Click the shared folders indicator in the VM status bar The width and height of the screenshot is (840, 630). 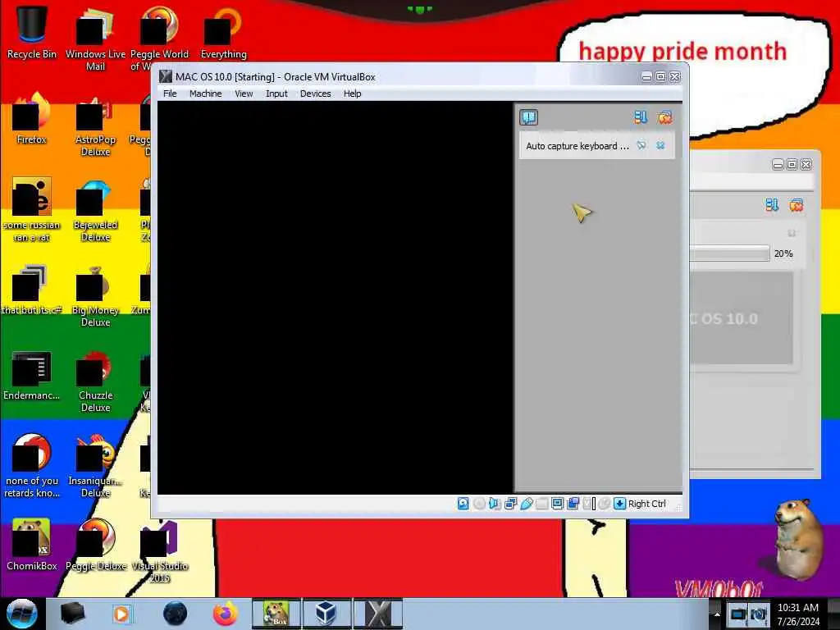point(542,504)
